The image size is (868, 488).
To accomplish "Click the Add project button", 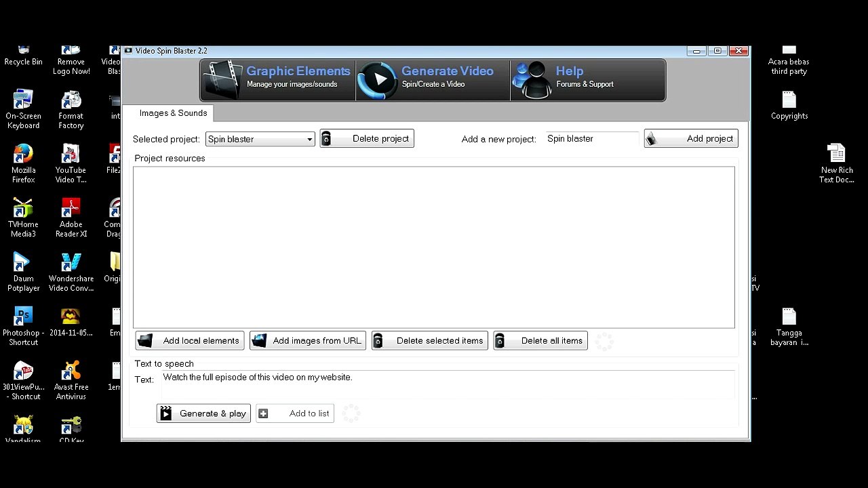I will [x=691, y=138].
